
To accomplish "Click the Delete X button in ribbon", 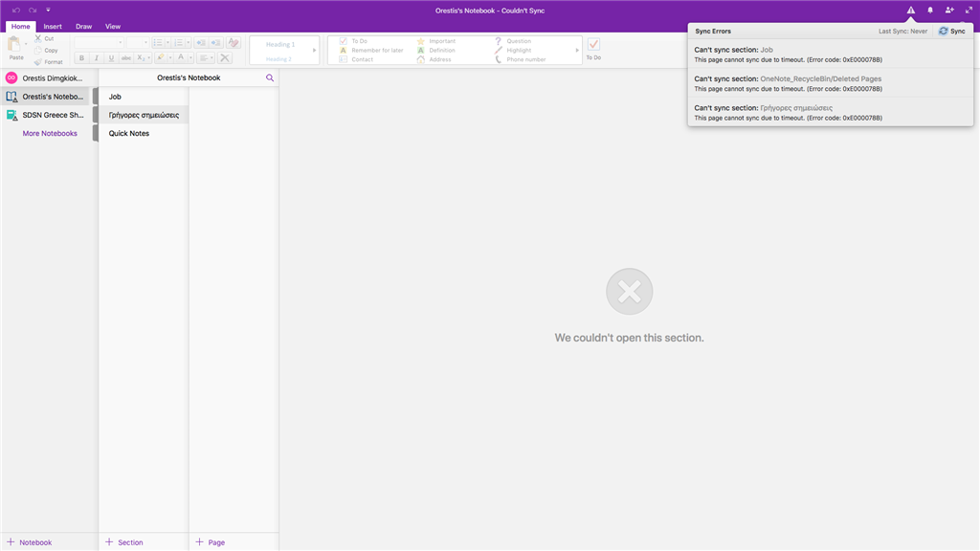I will [x=225, y=58].
